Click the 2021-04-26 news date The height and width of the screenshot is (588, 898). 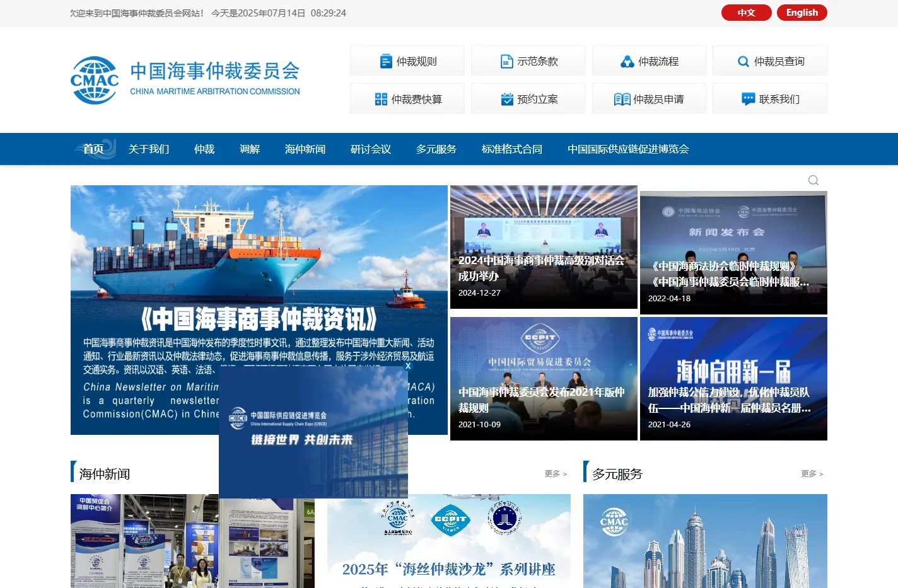(x=669, y=424)
